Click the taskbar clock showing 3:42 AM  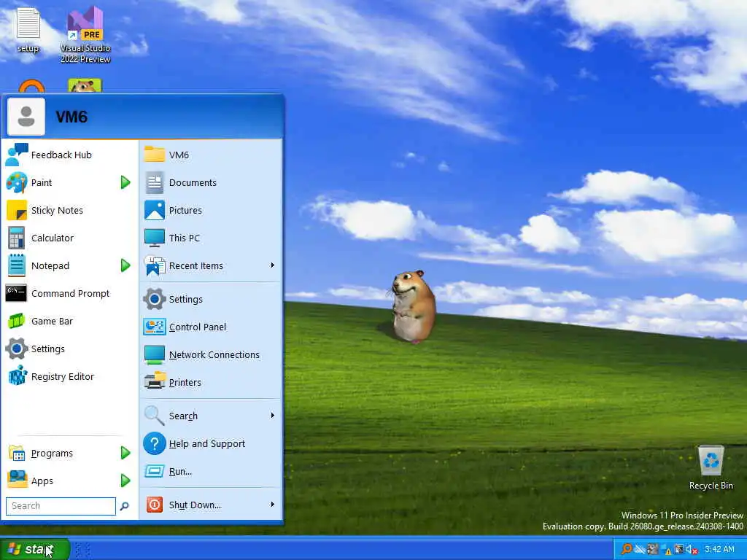point(719,549)
